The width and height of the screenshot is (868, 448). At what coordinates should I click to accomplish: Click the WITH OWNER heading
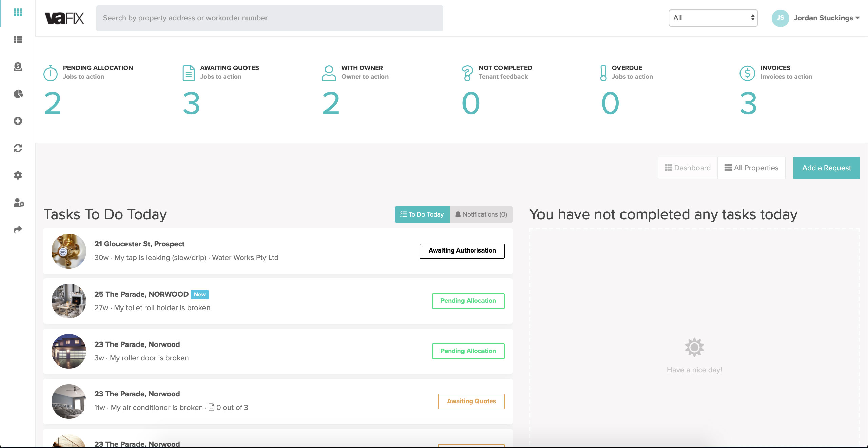[362, 68]
